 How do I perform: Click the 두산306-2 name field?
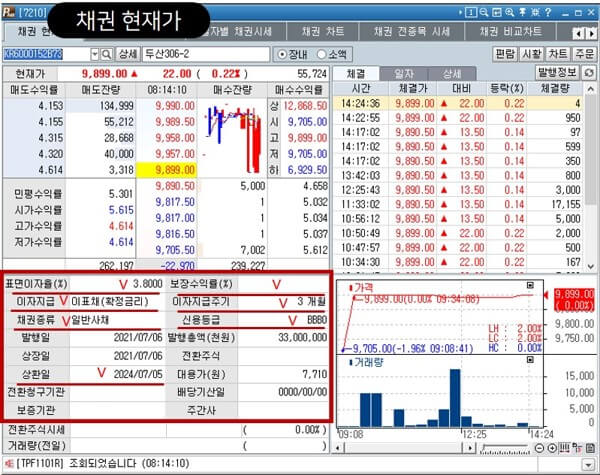pyautogui.click(x=206, y=54)
